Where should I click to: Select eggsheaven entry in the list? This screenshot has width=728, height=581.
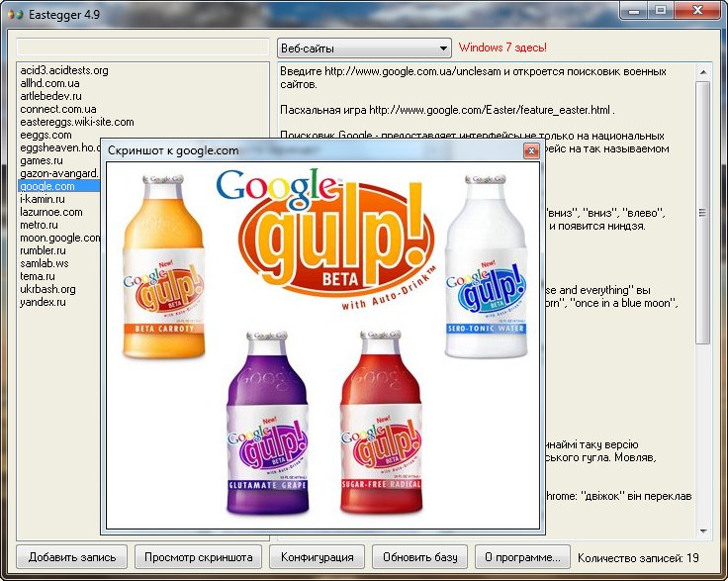point(60,147)
